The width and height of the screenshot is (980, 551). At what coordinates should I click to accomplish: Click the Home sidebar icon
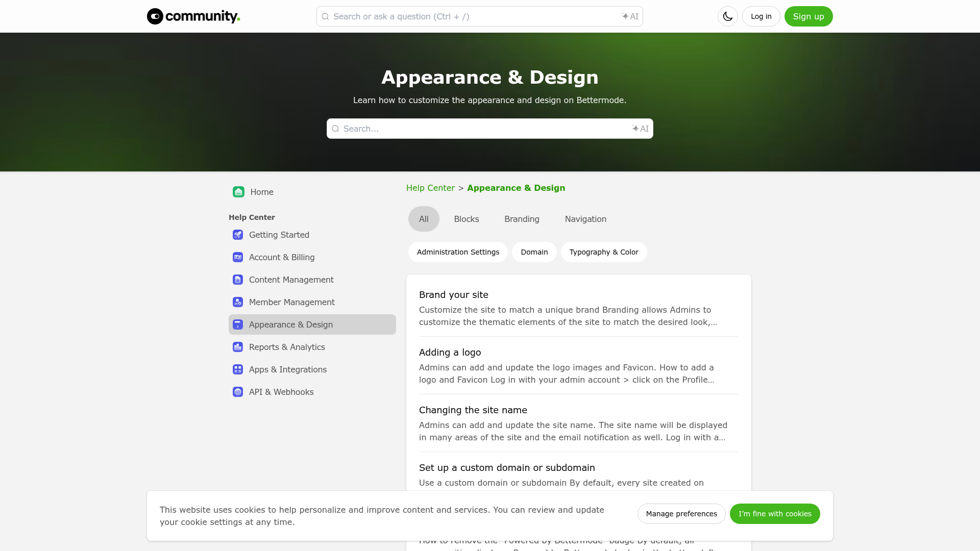click(x=238, y=192)
